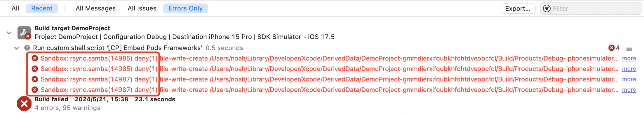Click the exclamation icon beside Run custom shell script

(27, 48)
